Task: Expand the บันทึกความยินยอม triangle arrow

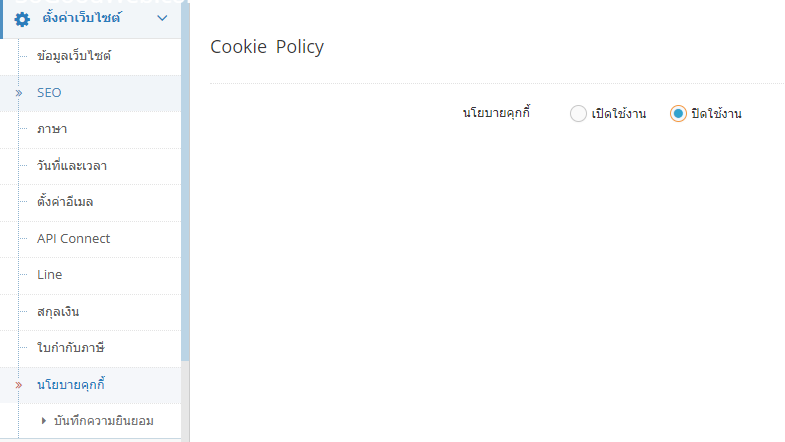Action: coord(44,421)
